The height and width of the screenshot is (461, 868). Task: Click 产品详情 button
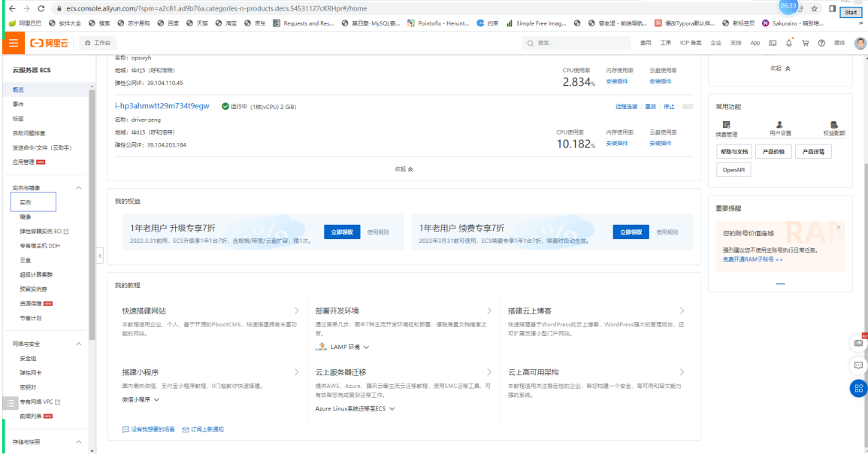(813, 152)
